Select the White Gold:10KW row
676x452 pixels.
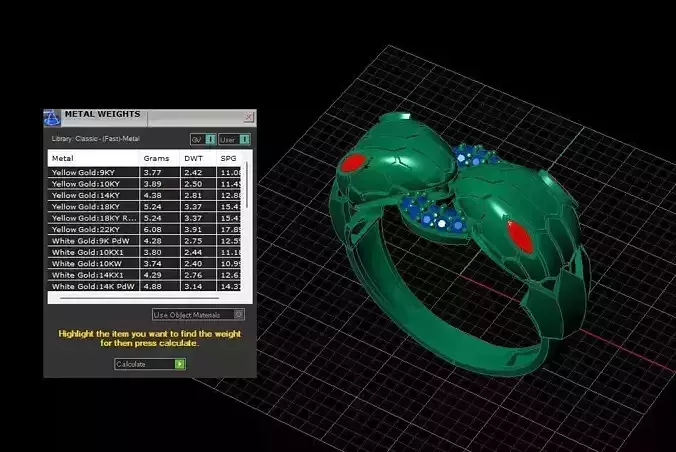pyautogui.click(x=144, y=264)
